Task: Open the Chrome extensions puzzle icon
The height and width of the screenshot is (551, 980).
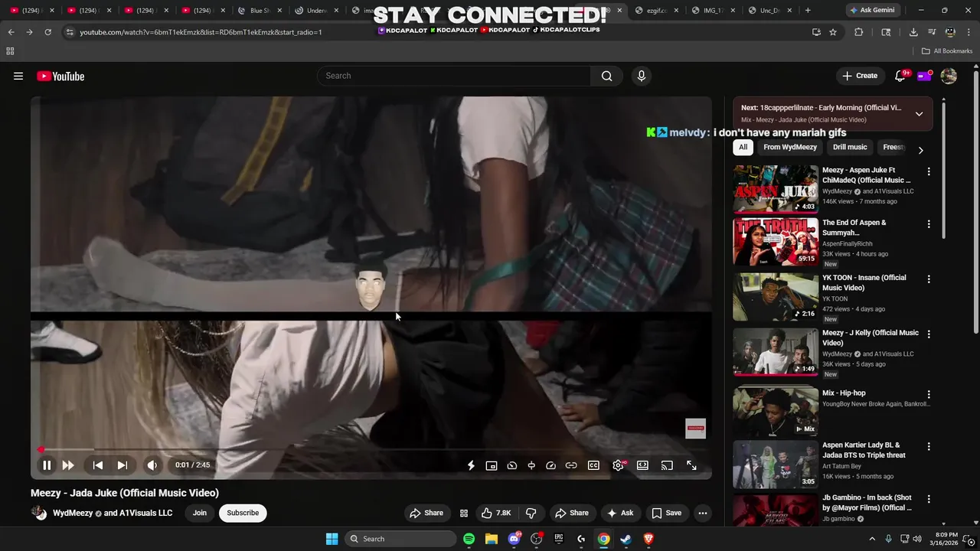Action: (x=858, y=32)
